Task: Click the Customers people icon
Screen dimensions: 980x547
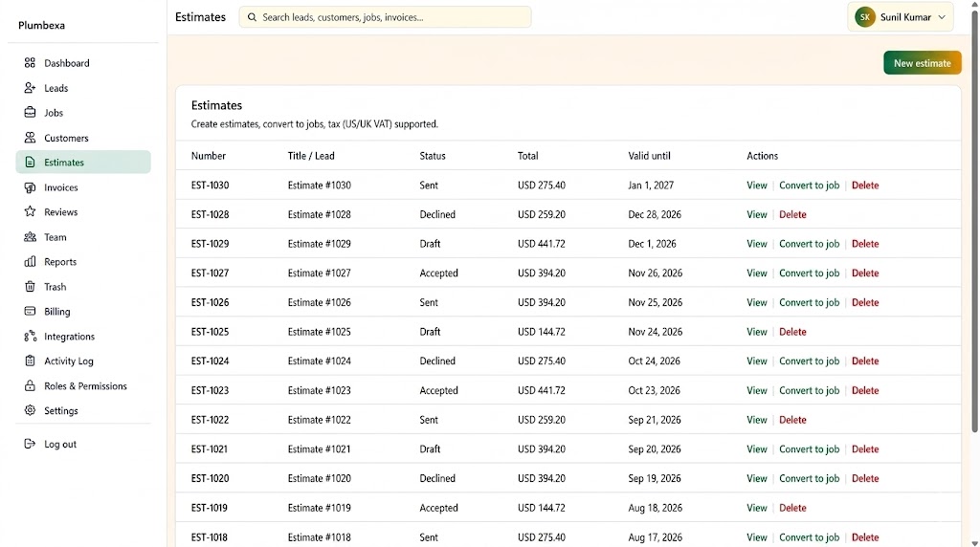Action: pyautogui.click(x=30, y=138)
